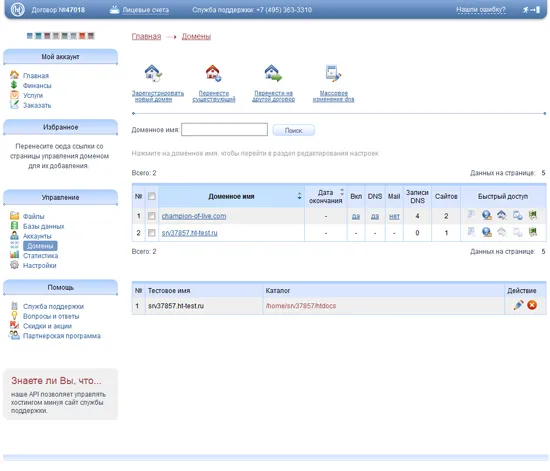Tick the checkbox for champion-of-live.com
This screenshot has height=471, width=550.
152,216
